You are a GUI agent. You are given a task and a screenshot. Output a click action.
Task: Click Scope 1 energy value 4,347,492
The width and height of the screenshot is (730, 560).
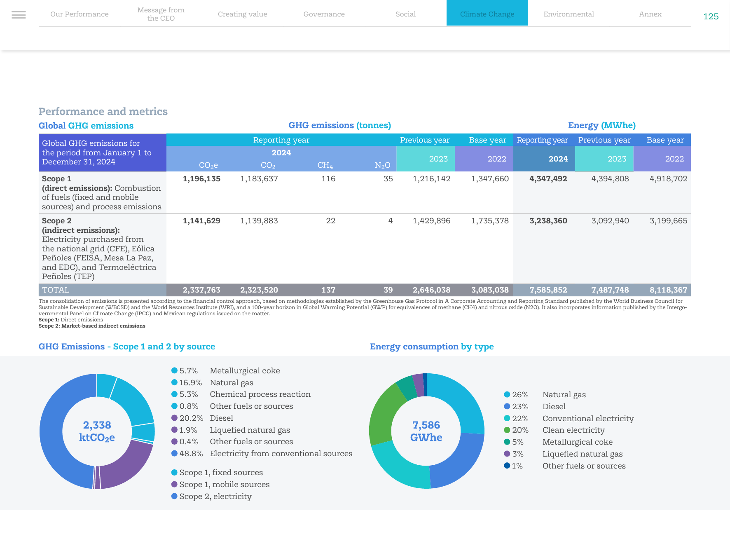[x=548, y=179]
